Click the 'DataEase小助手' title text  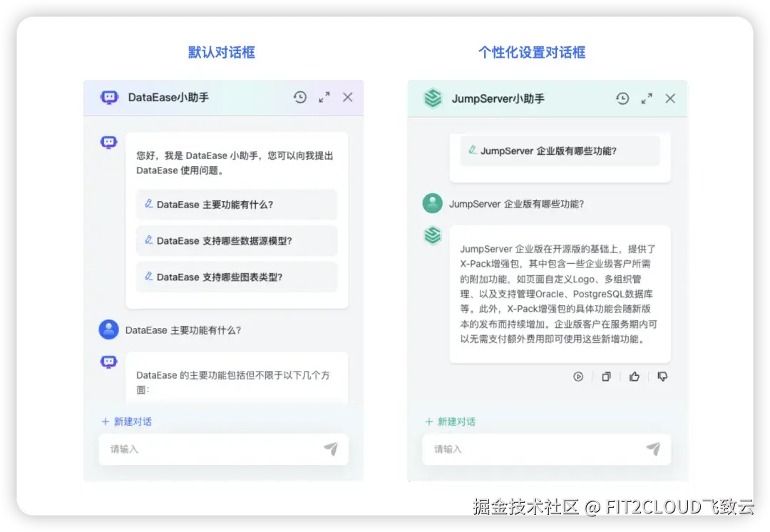tap(168, 97)
